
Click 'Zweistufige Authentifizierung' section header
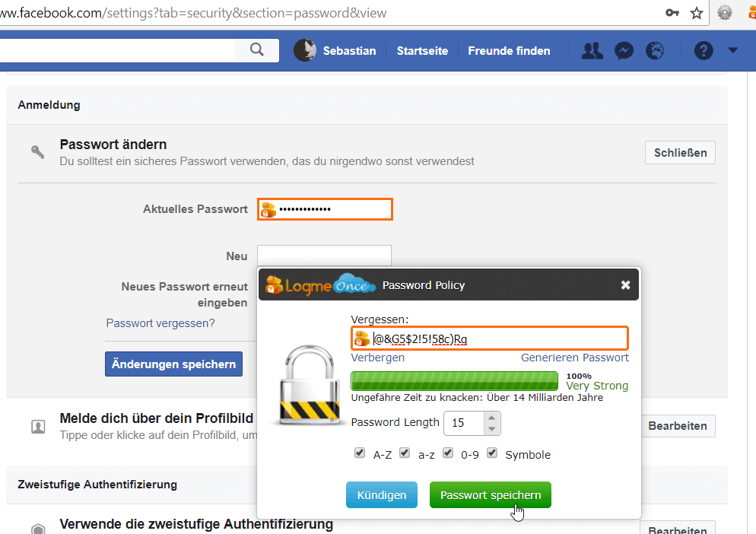pyautogui.click(x=97, y=485)
